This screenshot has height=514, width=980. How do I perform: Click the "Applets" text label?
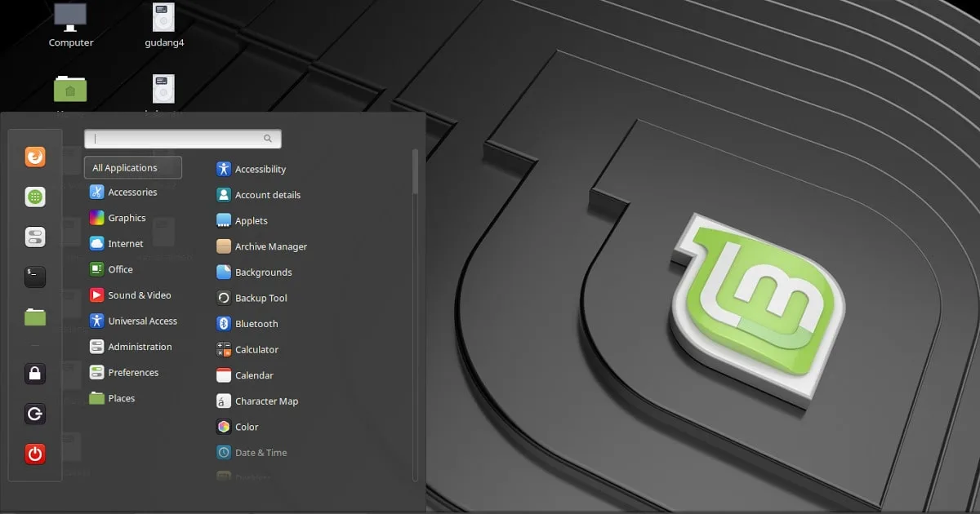click(x=252, y=221)
